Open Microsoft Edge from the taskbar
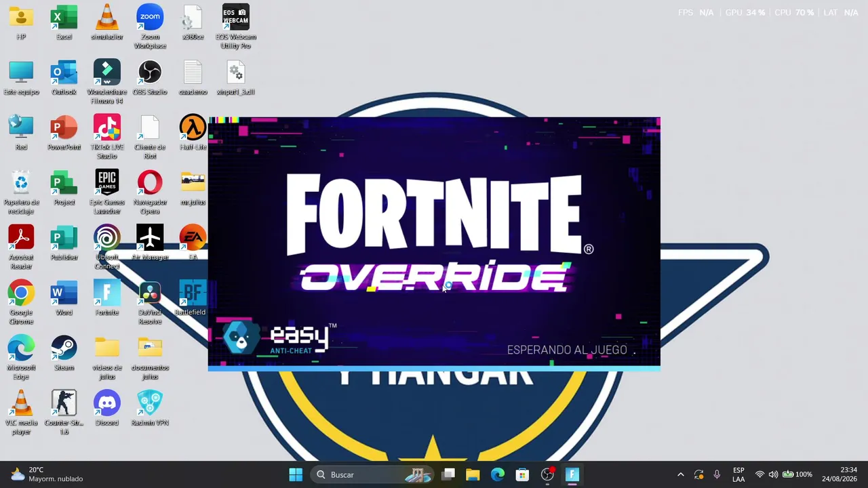 click(x=498, y=474)
